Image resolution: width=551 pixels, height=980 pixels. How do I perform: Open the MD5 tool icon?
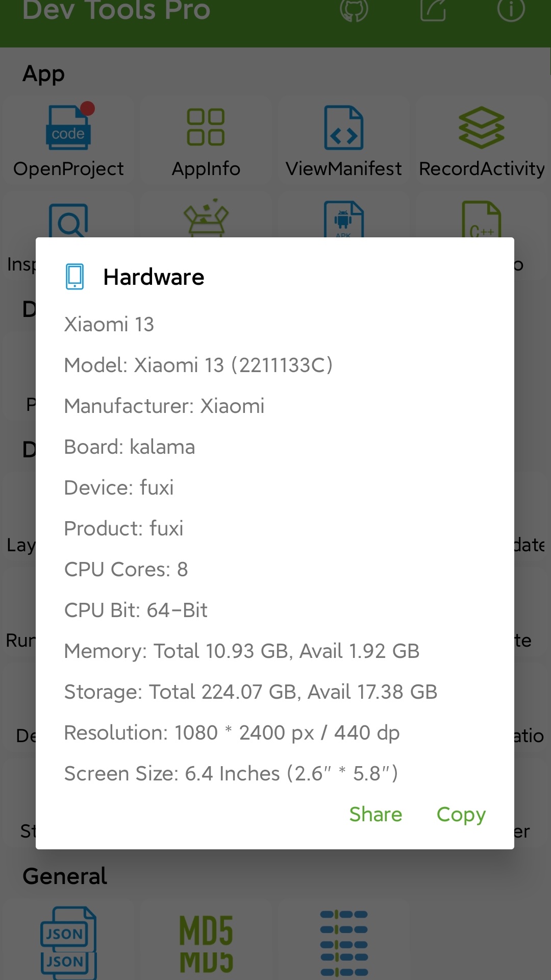pos(206,943)
